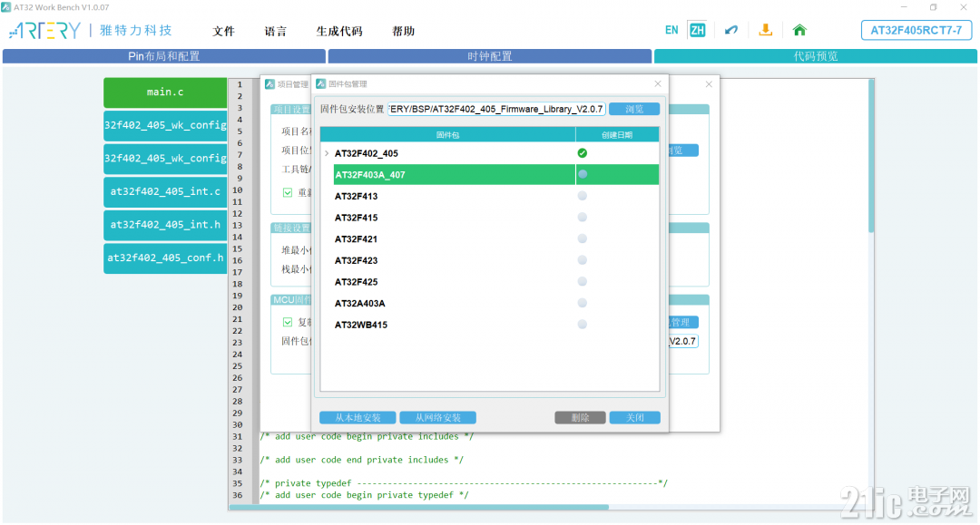Select the AT32F421 firmware package
Image resolution: width=980 pixels, height=525 pixels.
[x=357, y=239]
